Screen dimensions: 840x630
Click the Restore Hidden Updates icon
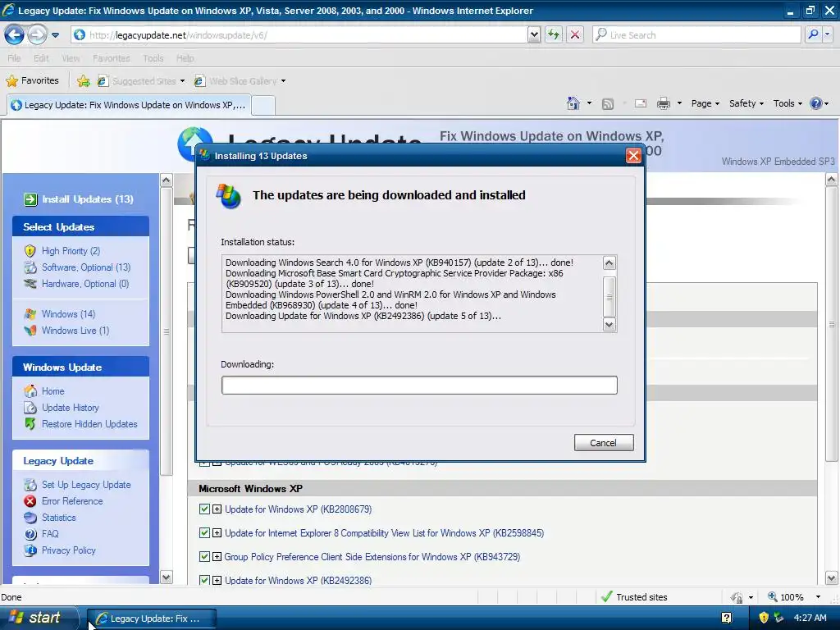pos(30,424)
